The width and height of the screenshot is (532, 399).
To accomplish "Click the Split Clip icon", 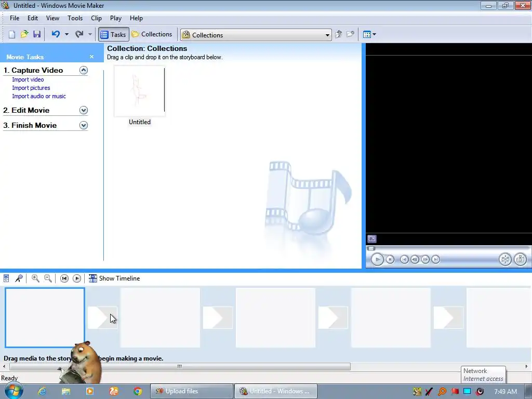I will coord(505,260).
